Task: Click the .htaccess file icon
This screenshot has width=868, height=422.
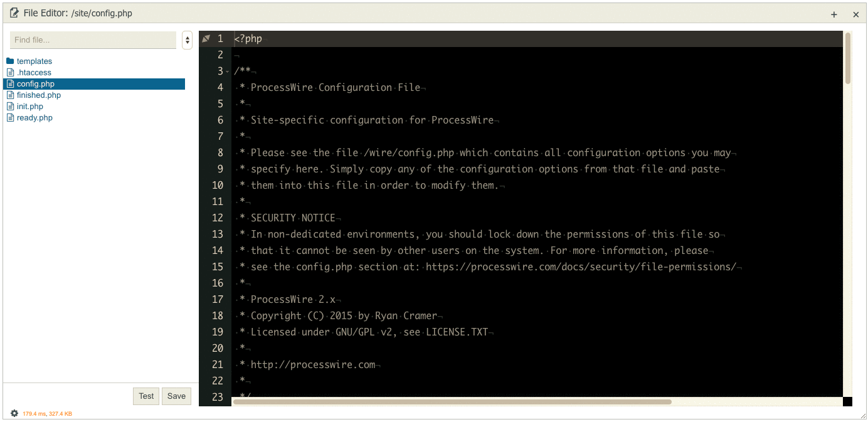Action: (x=10, y=73)
